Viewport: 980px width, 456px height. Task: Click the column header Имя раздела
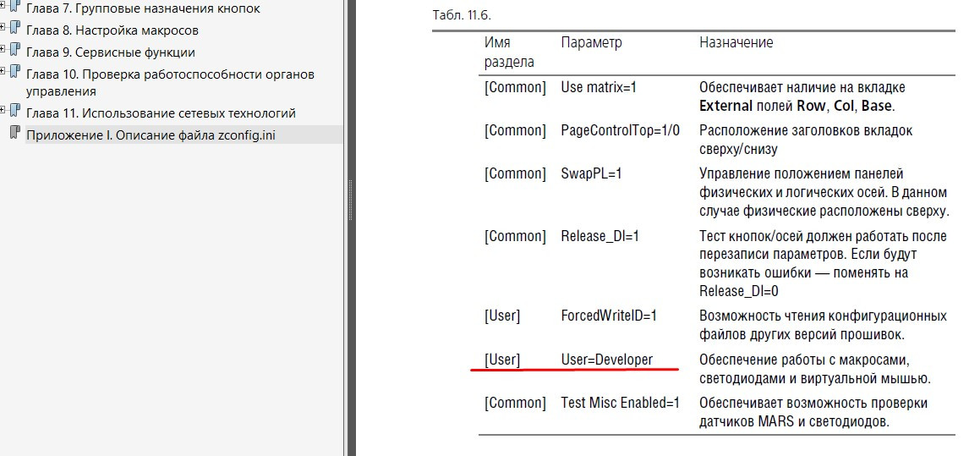pos(509,52)
